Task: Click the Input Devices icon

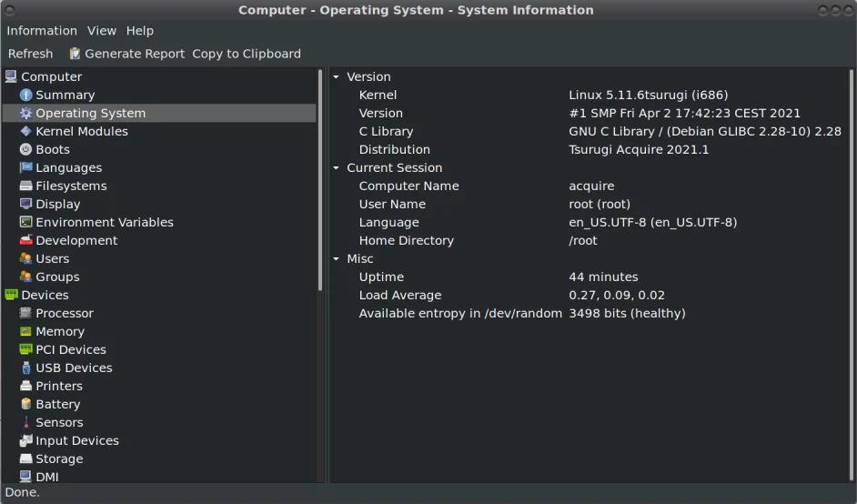Action: coord(25,440)
